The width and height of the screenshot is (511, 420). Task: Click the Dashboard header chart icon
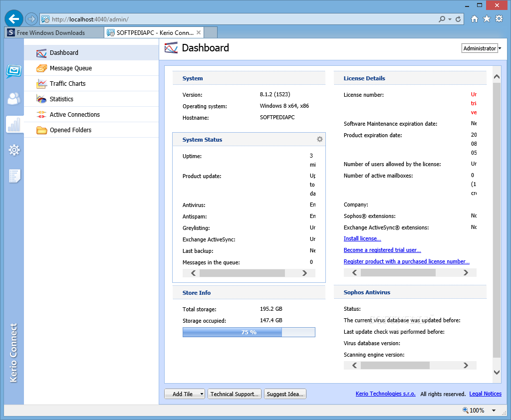171,48
